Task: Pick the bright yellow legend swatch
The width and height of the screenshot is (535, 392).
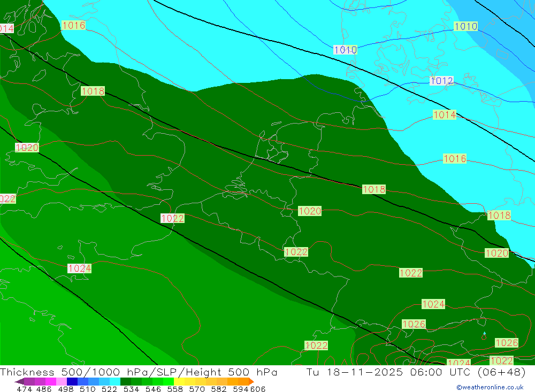Action: pyautogui.click(x=179, y=381)
